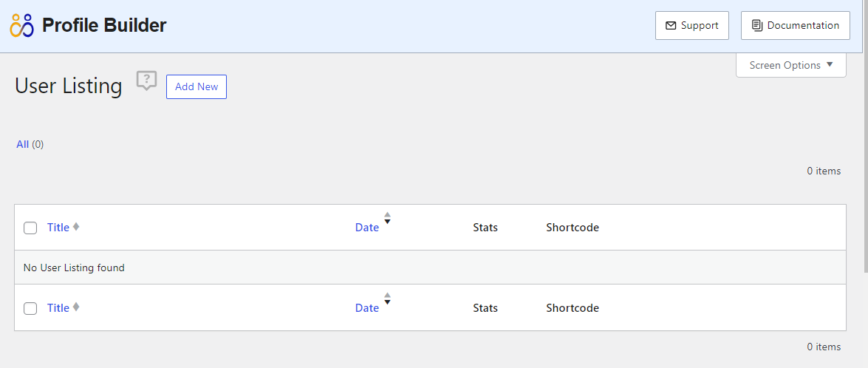The height and width of the screenshot is (368, 868).
Task: Open the Documentation button
Action: click(x=796, y=25)
